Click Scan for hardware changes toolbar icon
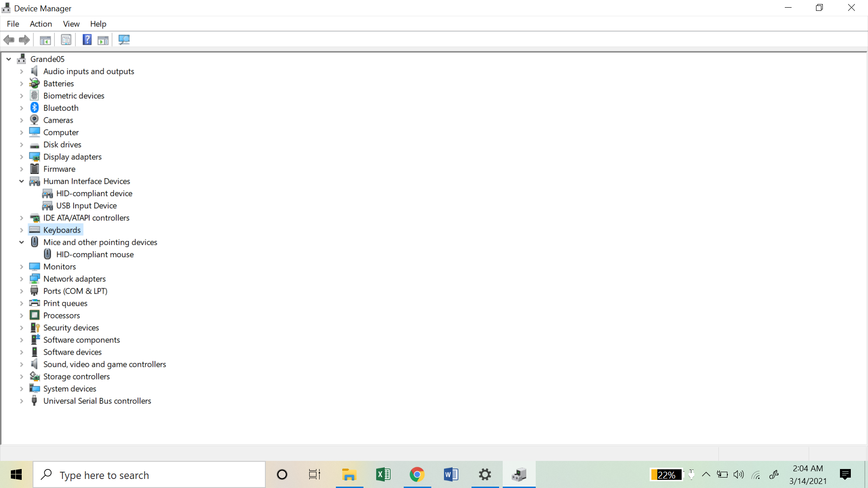This screenshot has width=868, height=488. [124, 40]
